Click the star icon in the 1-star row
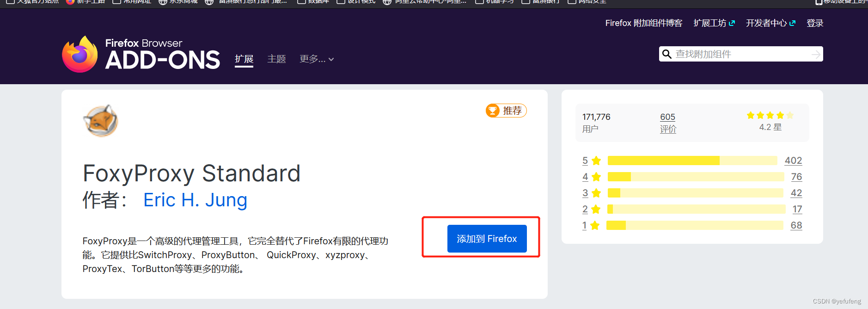Viewport: 868px width, 309px height. pos(595,225)
